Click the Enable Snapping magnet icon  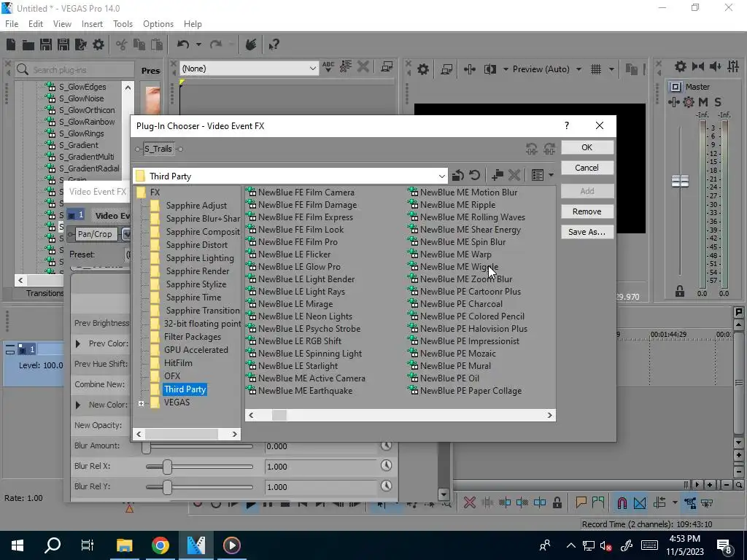[x=622, y=503]
